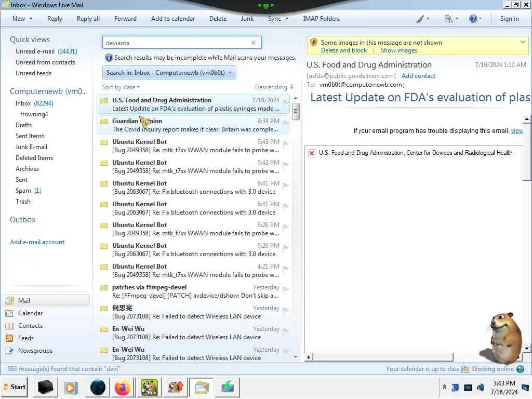Click Junk in the toolbar
The height and width of the screenshot is (399, 532).
tap(247, 19)
